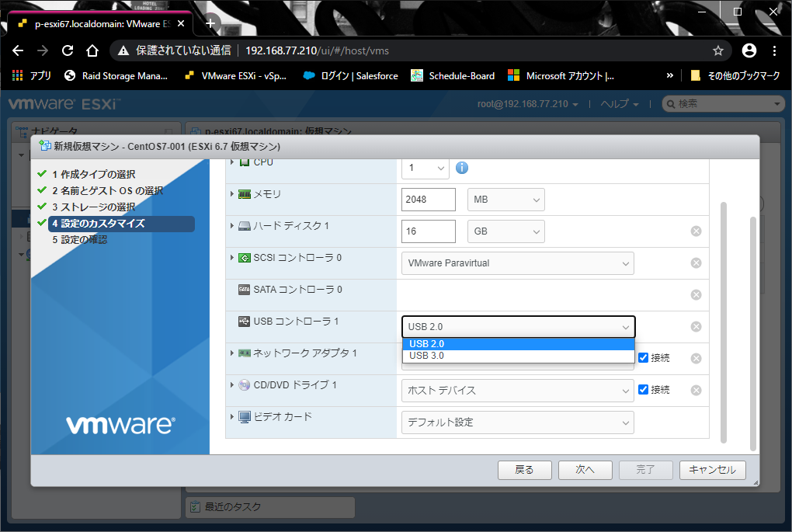792x532 pixels.
Task: Click the hard disk 1 icon
Action: click(245, 226)
